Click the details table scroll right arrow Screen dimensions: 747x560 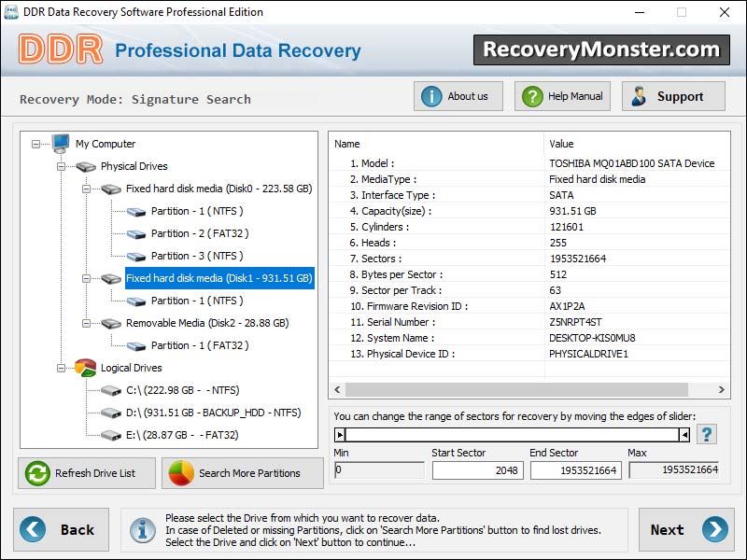click(721, 389)
